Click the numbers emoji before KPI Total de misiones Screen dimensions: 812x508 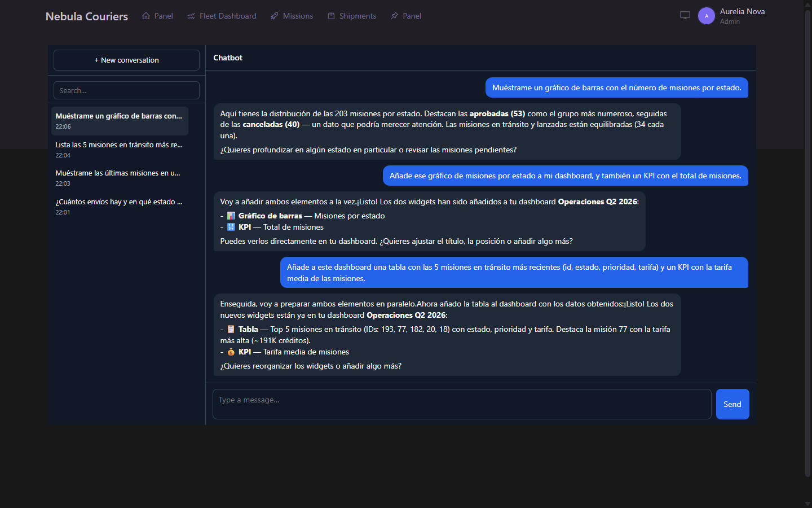[231, 227]
